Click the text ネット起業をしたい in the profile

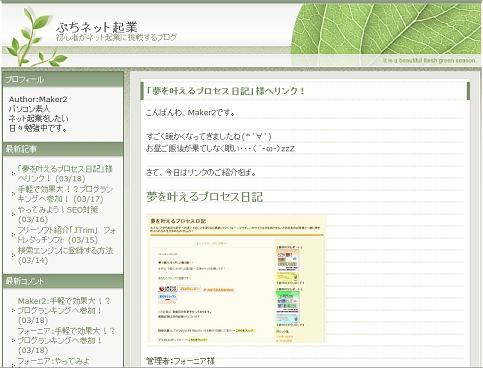click(x=39, y=119)
